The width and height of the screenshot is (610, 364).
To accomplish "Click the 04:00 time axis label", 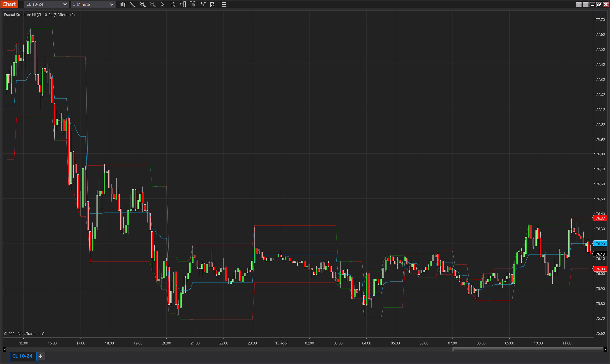I will coord(367,343).
